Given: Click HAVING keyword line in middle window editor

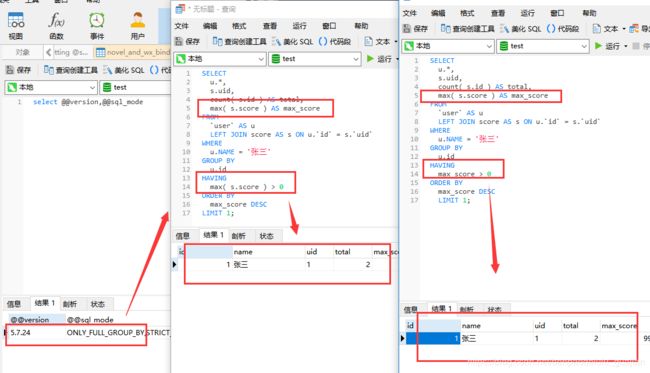Looking at the screenshot, I should pos(214,178).
